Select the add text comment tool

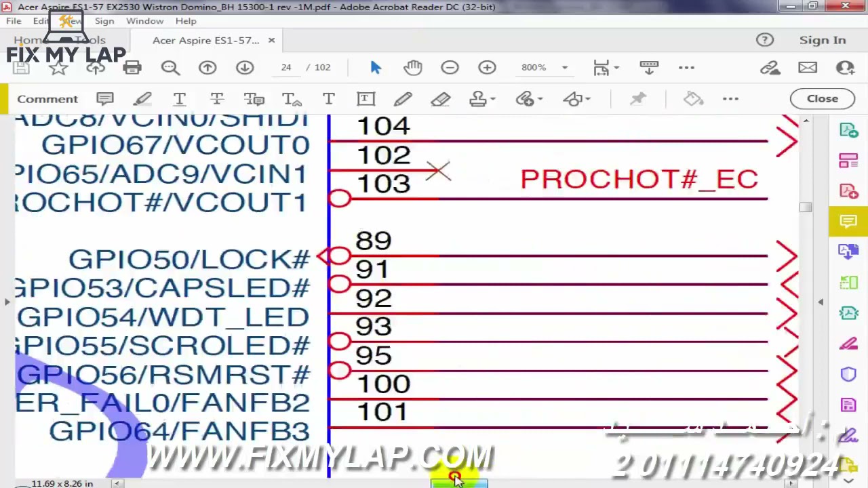click(x=328, y=99)
